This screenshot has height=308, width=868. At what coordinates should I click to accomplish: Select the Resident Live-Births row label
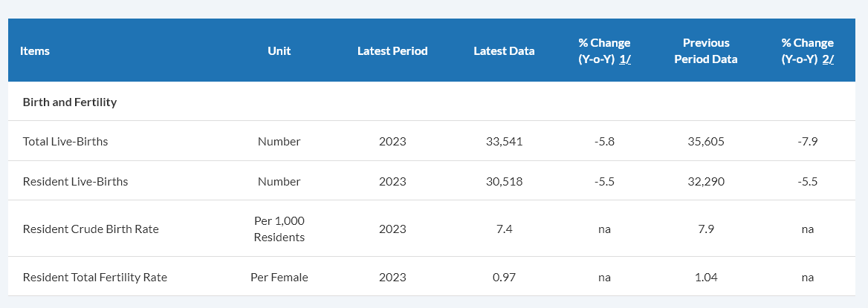pos(75,181)
